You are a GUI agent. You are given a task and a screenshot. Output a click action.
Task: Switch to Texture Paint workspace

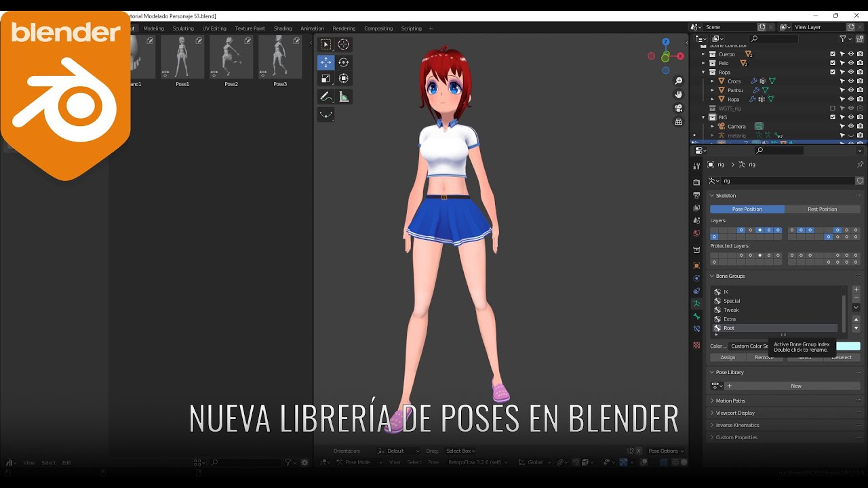click(250, 28)
